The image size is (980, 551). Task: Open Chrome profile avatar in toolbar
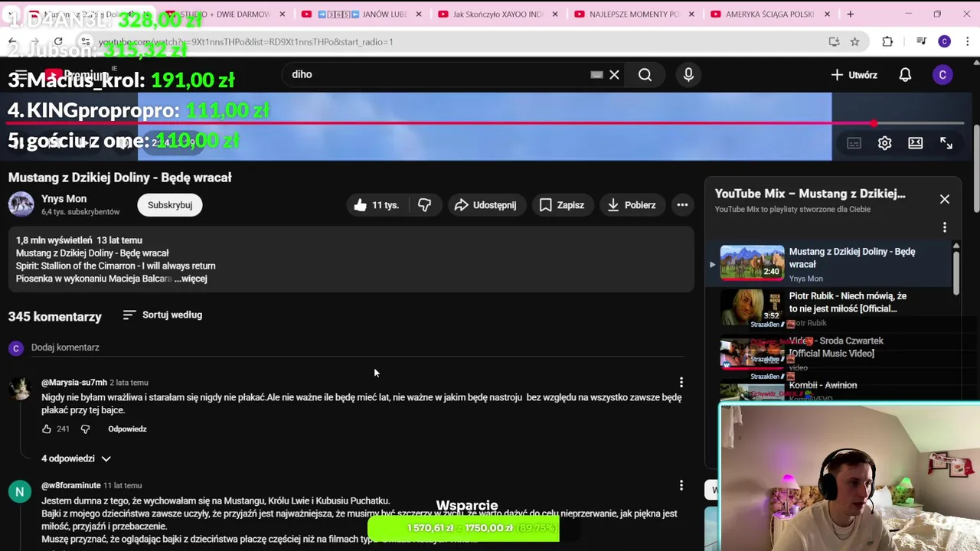945,41
